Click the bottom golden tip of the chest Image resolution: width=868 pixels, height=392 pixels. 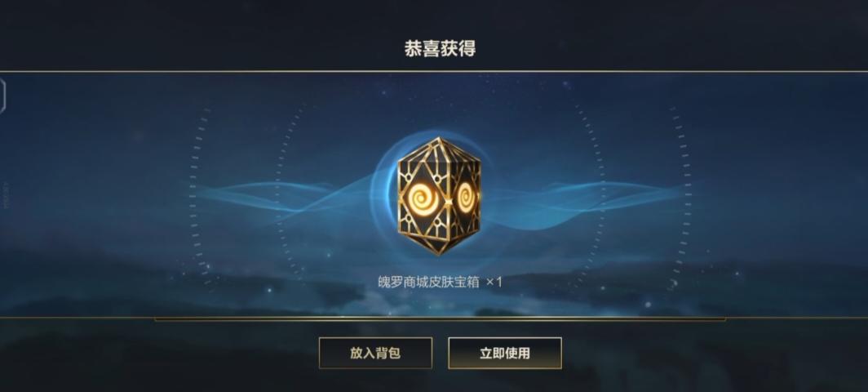pos(439,252)
